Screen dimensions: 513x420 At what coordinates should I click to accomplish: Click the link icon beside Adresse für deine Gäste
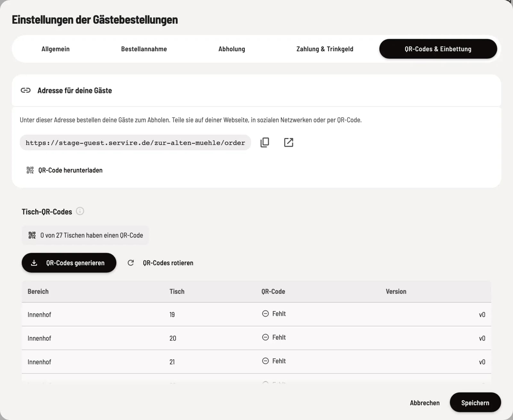click(26, 90)
